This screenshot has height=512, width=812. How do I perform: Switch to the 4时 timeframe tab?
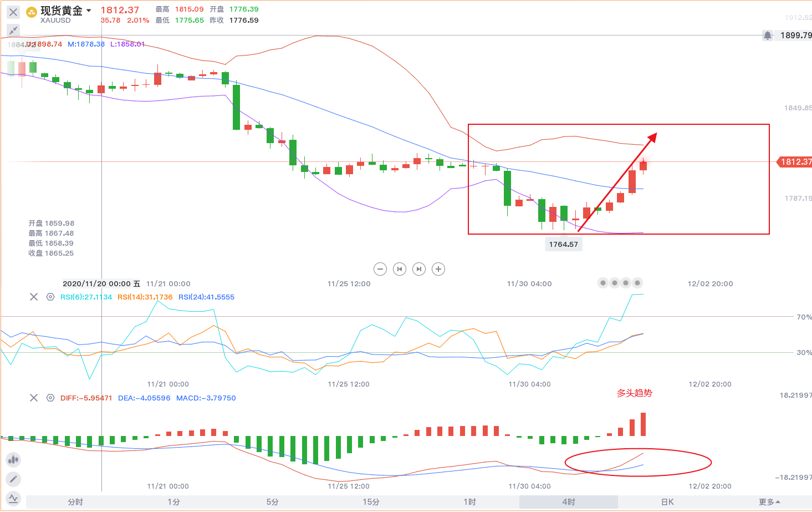tap(569, 502)
